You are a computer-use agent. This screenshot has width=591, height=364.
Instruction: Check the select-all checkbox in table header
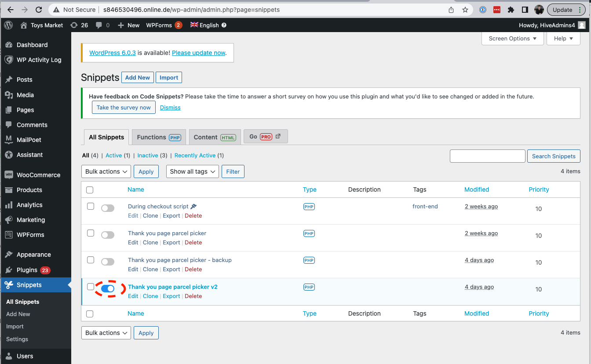[90, 190]
